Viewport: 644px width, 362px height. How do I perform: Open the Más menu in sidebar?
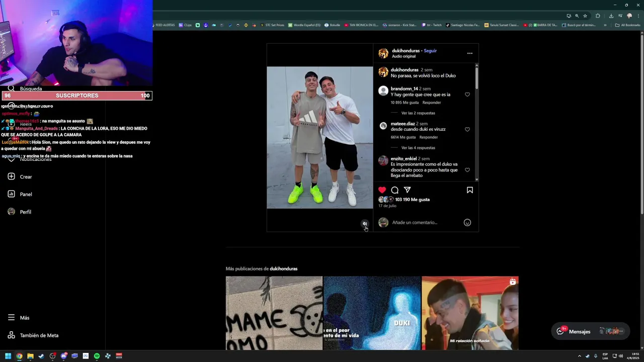[19, 318]
